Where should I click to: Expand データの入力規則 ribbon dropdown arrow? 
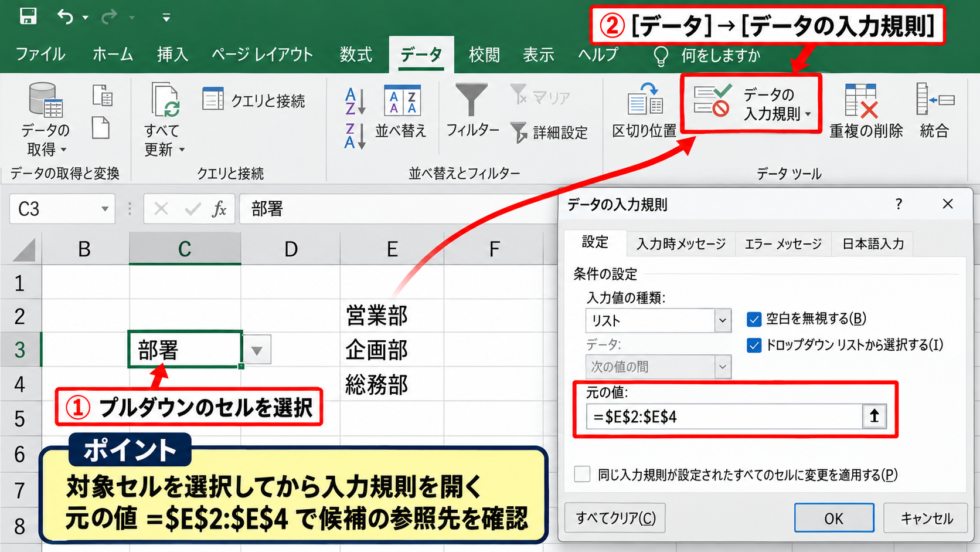click(808, 114)
